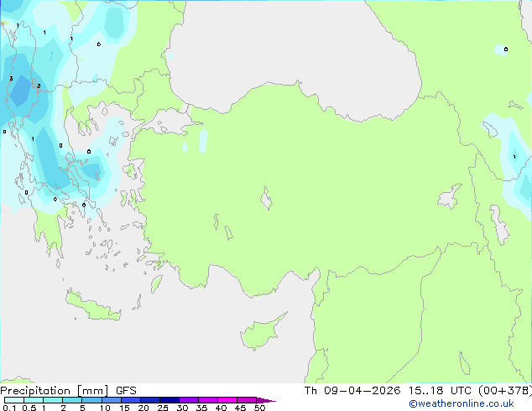Click the '0.5' legend label

29,408
